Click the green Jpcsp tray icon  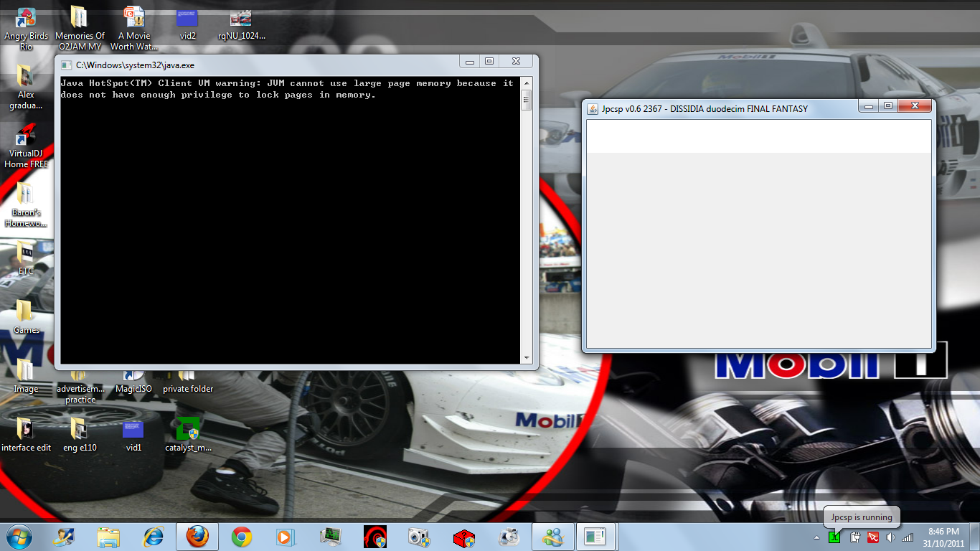point(834,537)
